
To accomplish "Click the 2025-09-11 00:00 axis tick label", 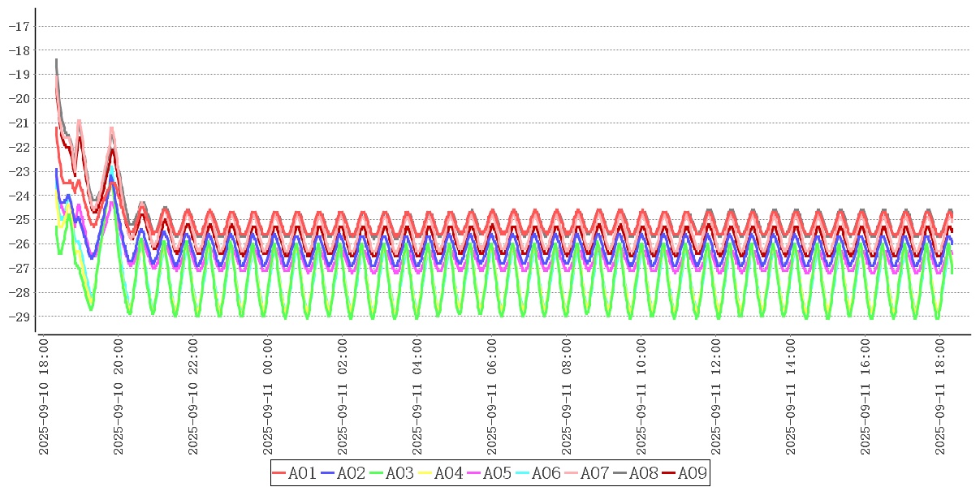I will coord(268,397).
